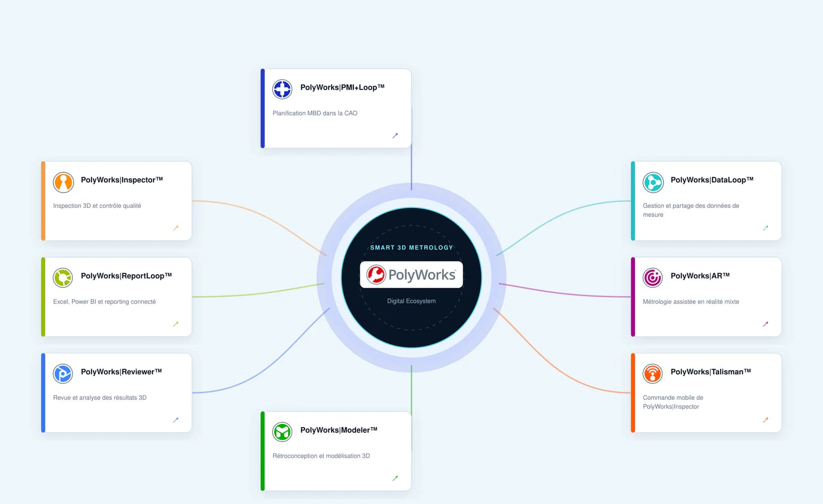Click the 'SMART 3D METROLOGY' heading
Screen dimensions: 823x504
[411, 248]
